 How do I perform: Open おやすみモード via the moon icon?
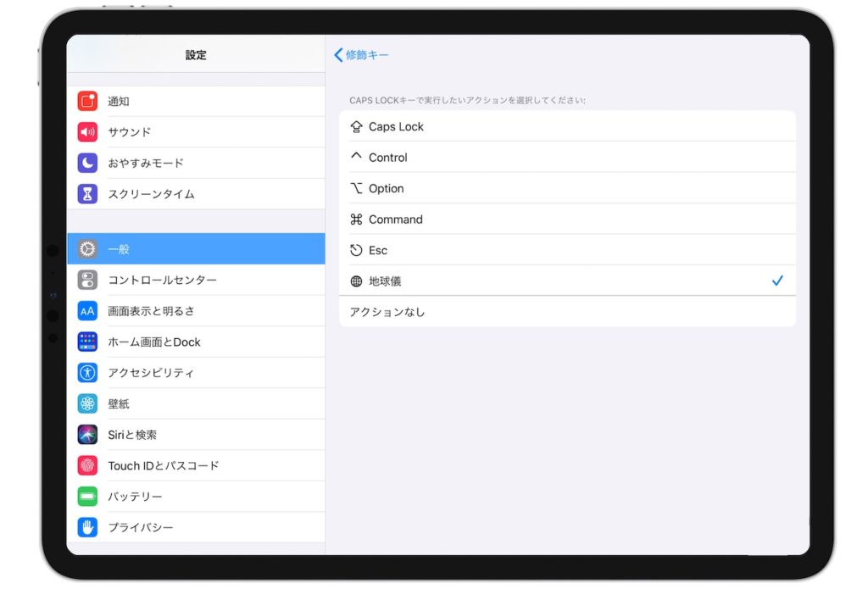coord(87,162)
